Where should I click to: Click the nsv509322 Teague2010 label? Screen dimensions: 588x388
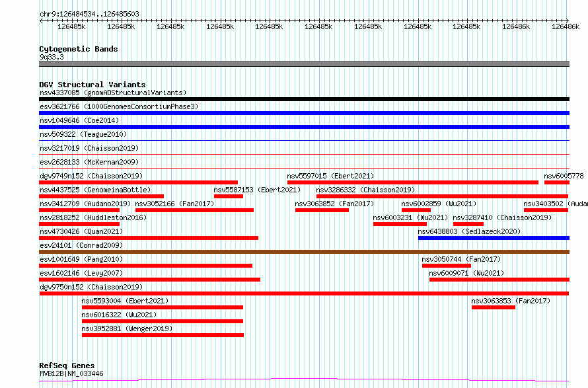(83, 134)
